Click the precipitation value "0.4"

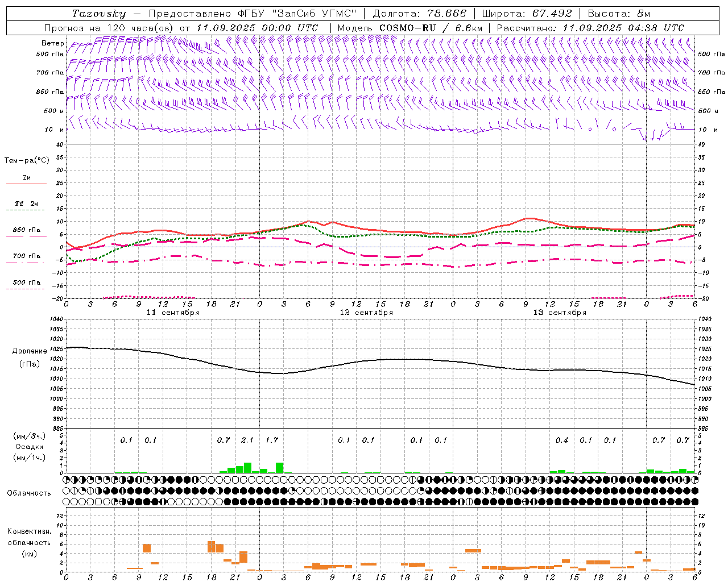pyautogui.click(x=562, y=440)
